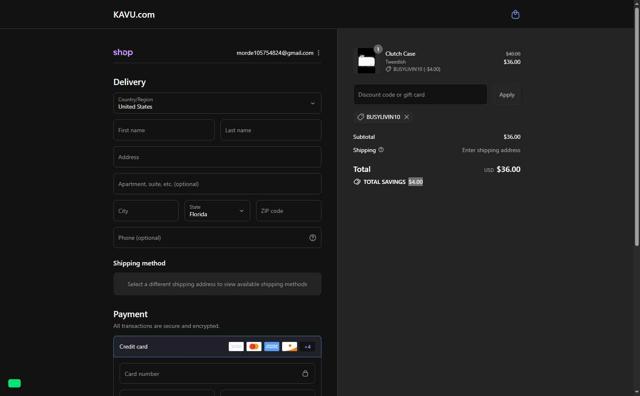Click the Clutch Case product thumbnail

(366, 61)
